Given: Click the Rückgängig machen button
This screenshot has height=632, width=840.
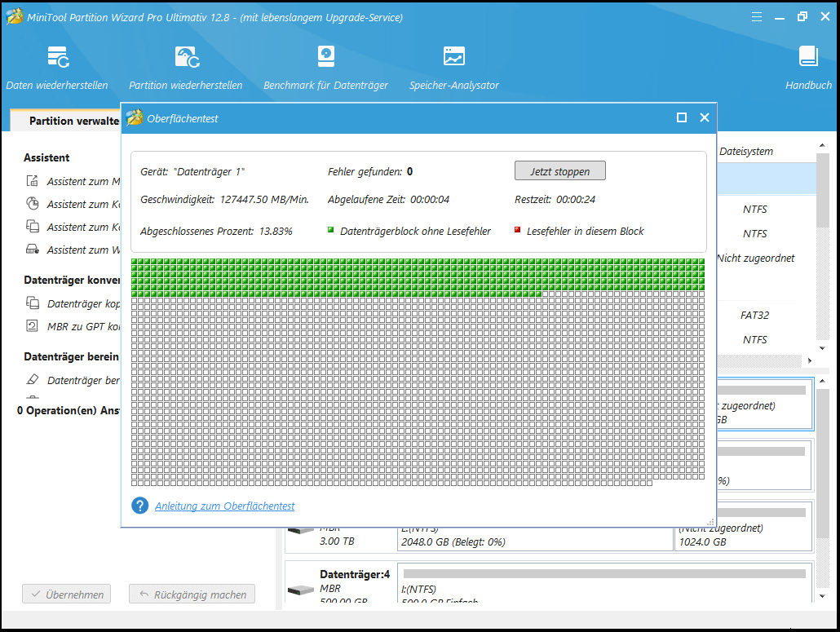Looking at the screenshot, I should pyautogui.click(x=192, y=594).
